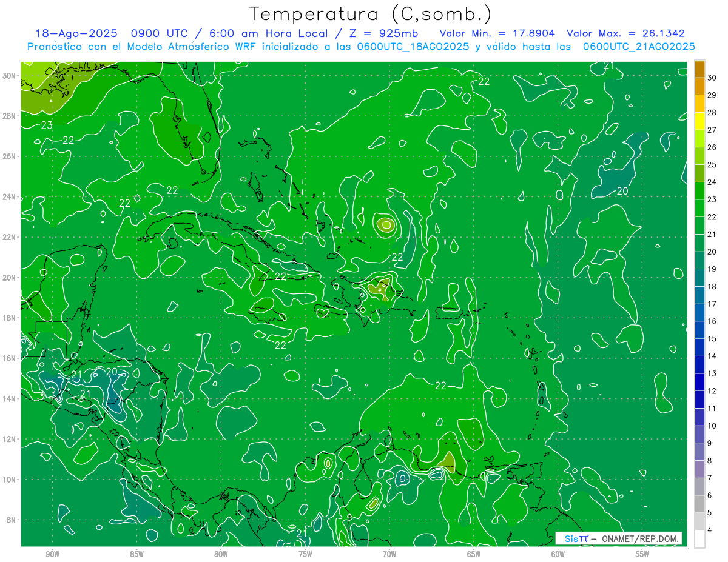Click the "80W" longitude label
728x562 pixels.
pyautogui.click(x=221, y=554)
